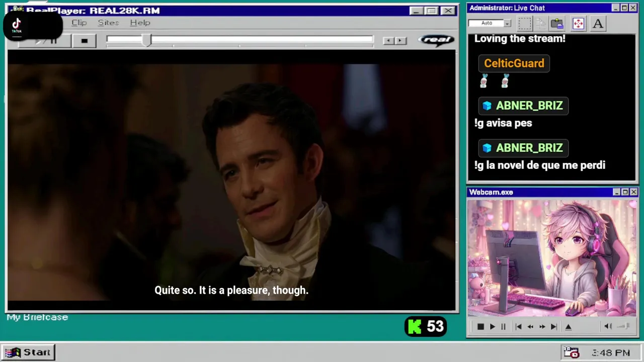
Task: Click the RealPlayer seek slider handle
Action: [x=146, y=40]
